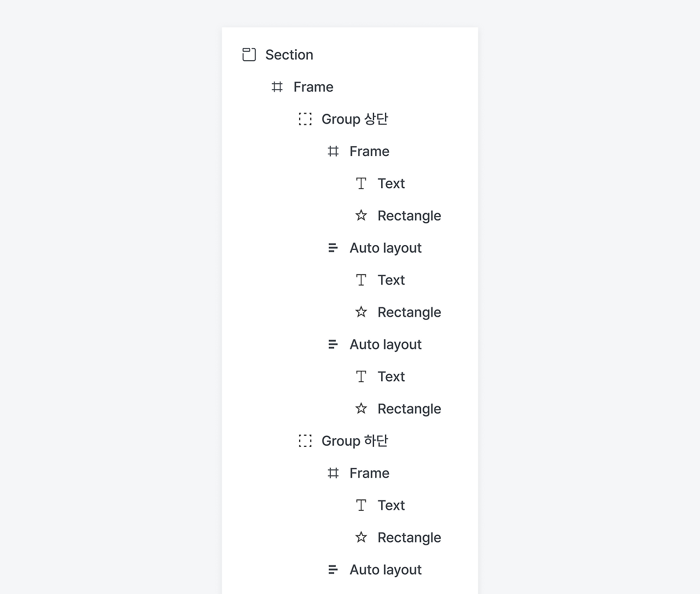Click the Frame icon directly under Section
This screenshot has width=700, height=594.
tap(277, 87)
